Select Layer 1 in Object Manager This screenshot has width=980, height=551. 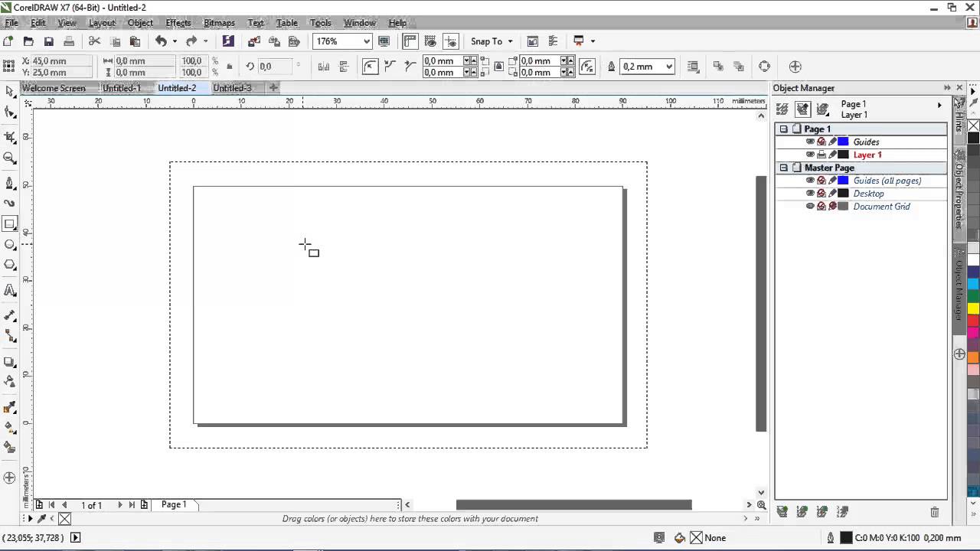[867, 155]
